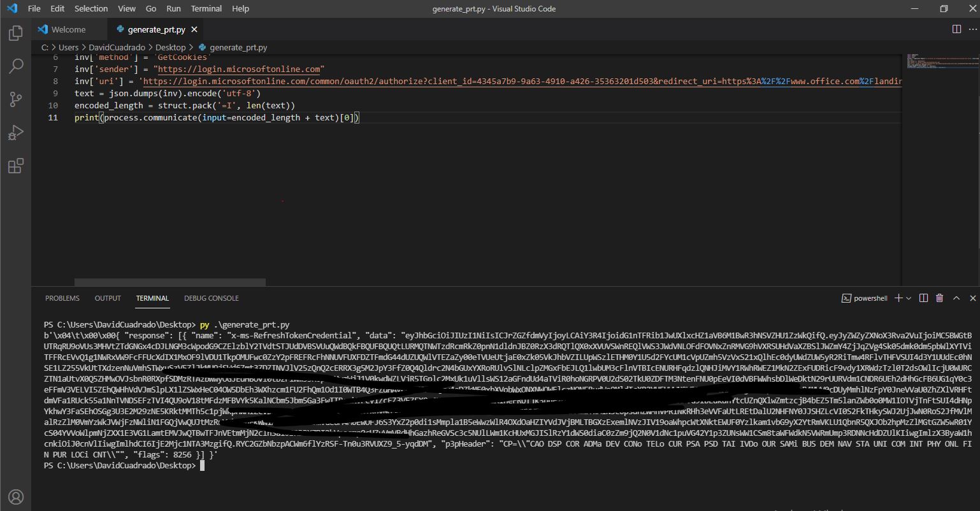Click the py .\generate_prt.py command text

tap(245, 325)
